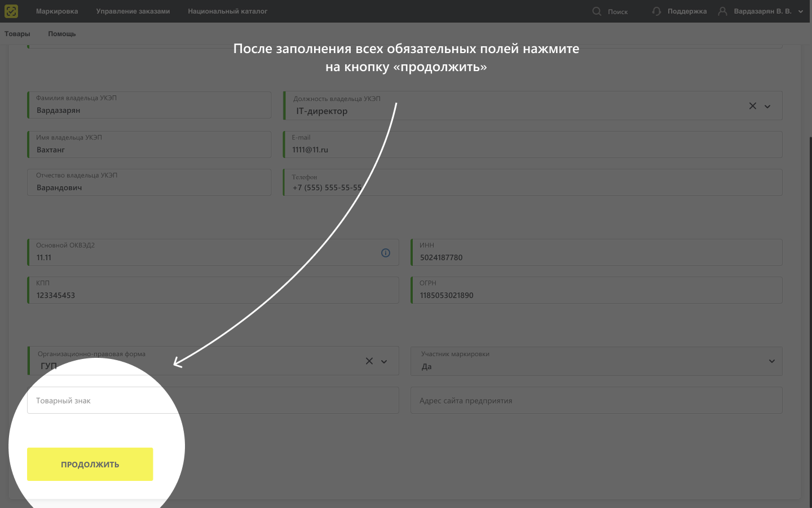Open the Маркировка menu
The height and width of the screenshot is (508, 812).
[57, 11]
